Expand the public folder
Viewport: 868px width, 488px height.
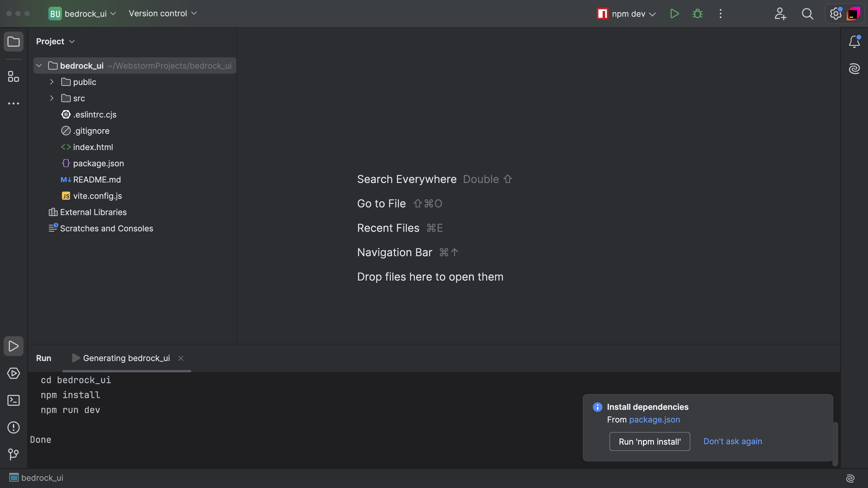pyautogui.click(x=52, y=82)
